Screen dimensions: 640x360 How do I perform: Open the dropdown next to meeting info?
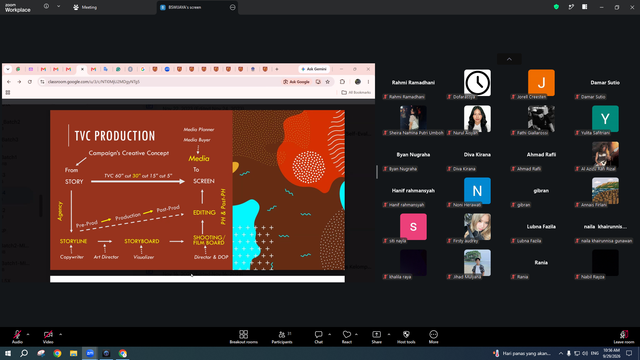coord(58,7)
